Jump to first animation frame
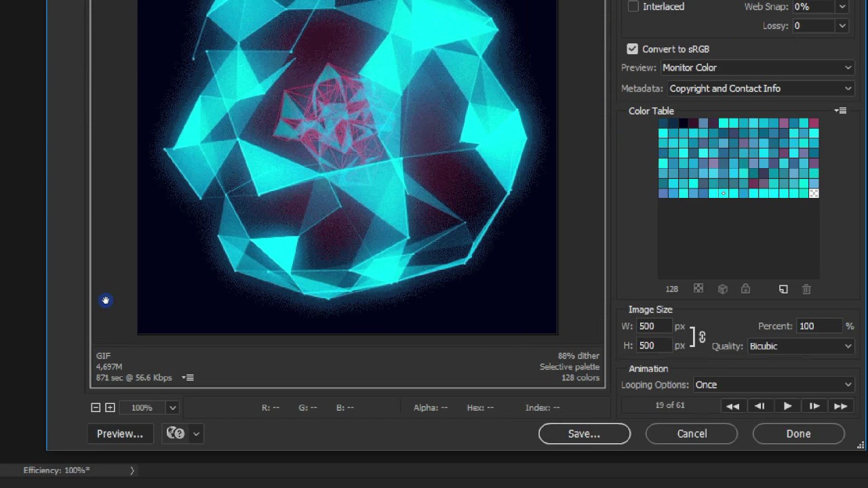 [x=732, y=406]
